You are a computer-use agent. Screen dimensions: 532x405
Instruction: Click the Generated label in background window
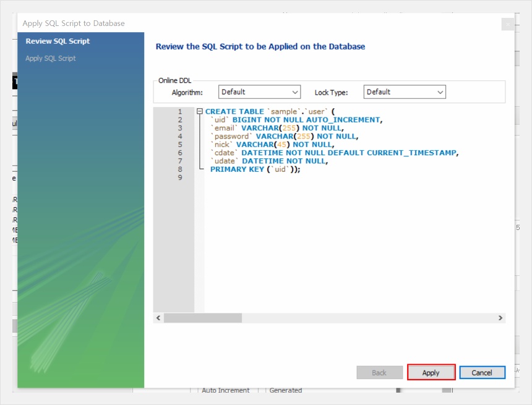(286, 390)
